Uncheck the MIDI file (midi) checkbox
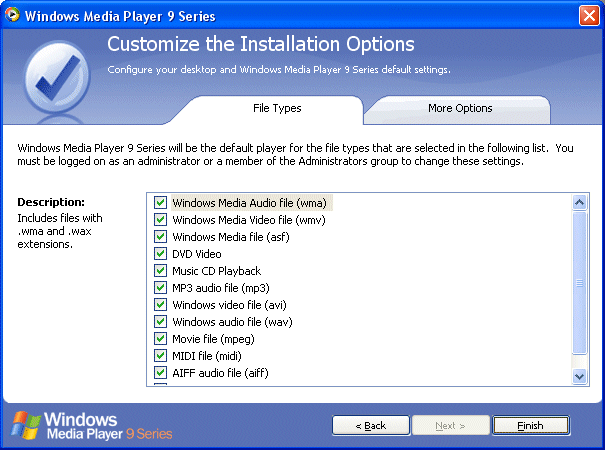 click(x=161, y=355)
